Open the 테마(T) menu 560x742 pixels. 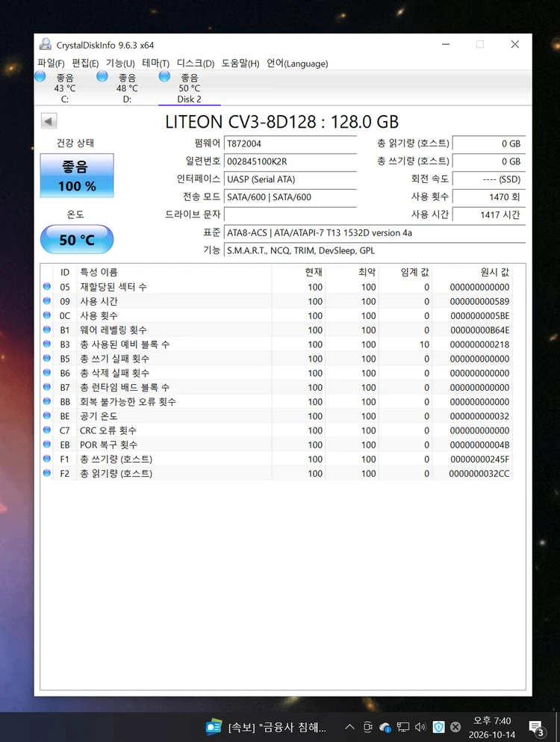[155, 63]
